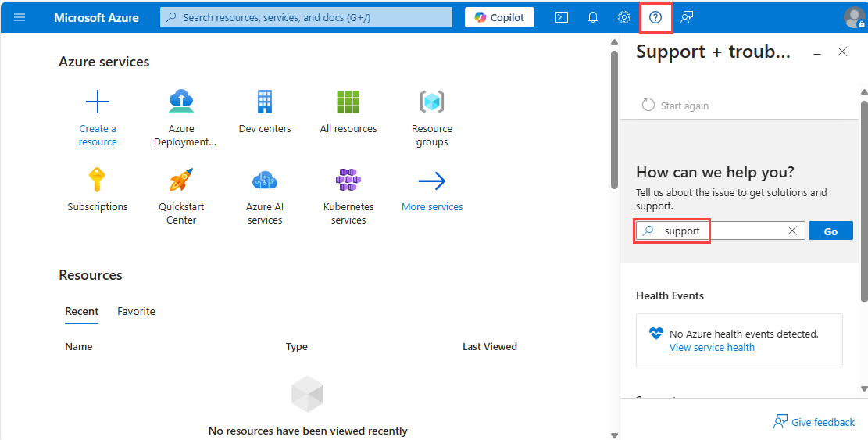Viewport: 868px width, 440px height.
Task: Click the feedback icon in header
Action: click(x=687, y=17)
